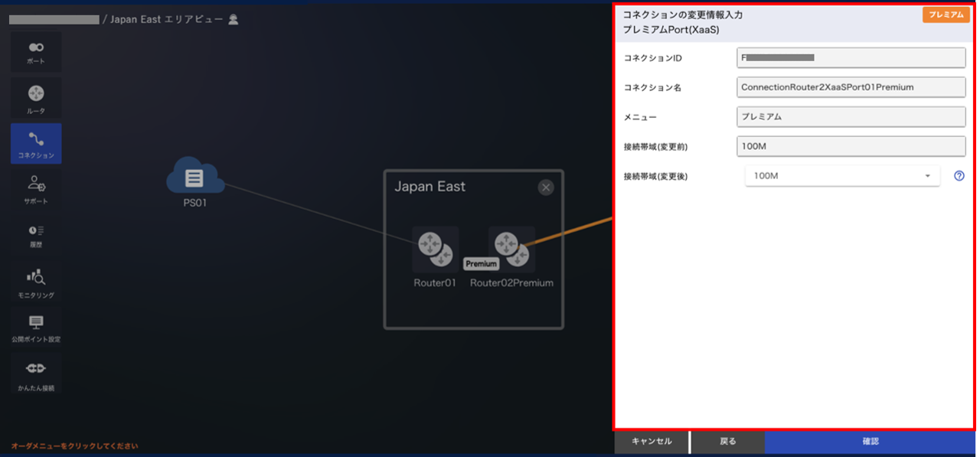The width and height of the screenshot is (980, 457).
Task: Open the モニタリング sidebar icon
Action: point(36,282)
